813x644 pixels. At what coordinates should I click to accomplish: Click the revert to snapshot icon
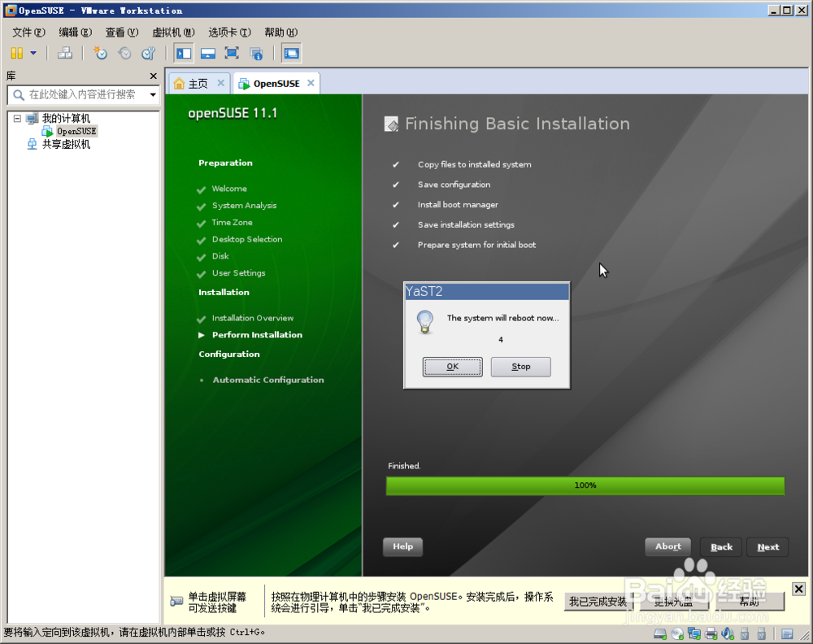click(x=125, y=53)
